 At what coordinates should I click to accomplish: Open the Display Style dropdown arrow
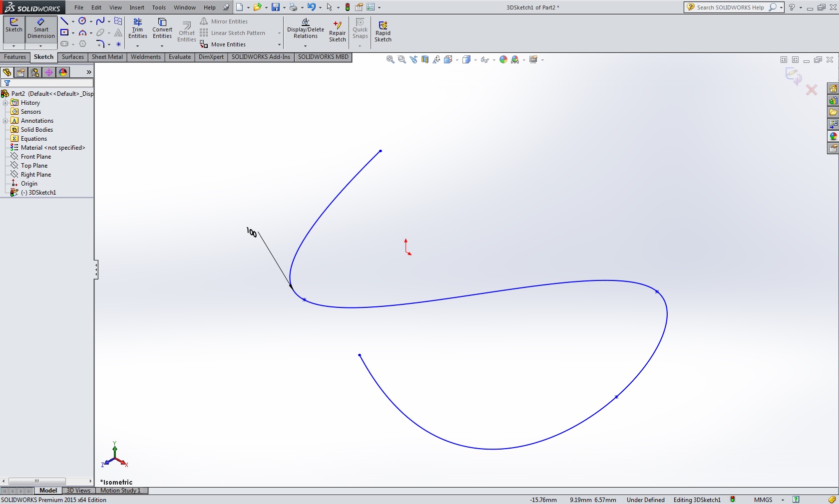point(475,60)
